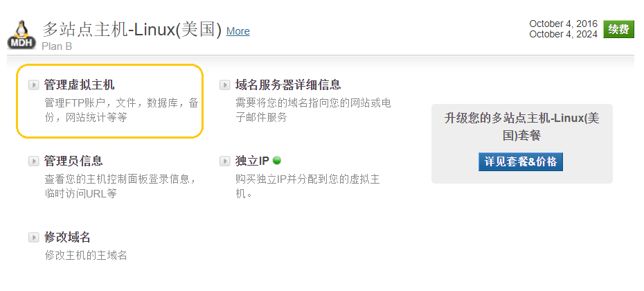
Task: Click arrow icon beside 修改域名
Action: click(x=33, y=238)
